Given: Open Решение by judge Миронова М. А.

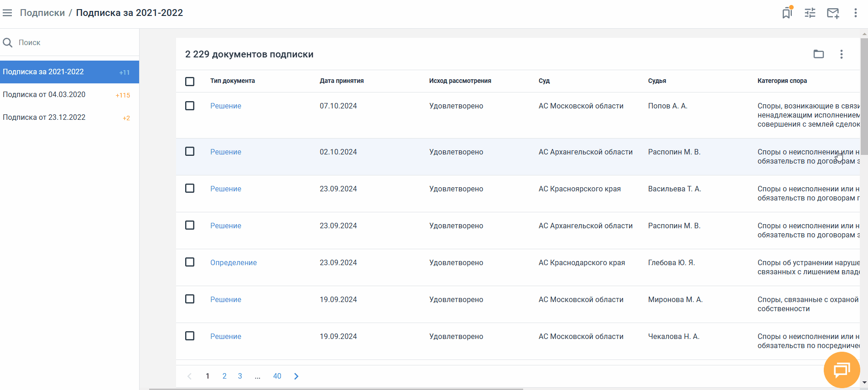Looking at the screenshot, I should 226,299.
